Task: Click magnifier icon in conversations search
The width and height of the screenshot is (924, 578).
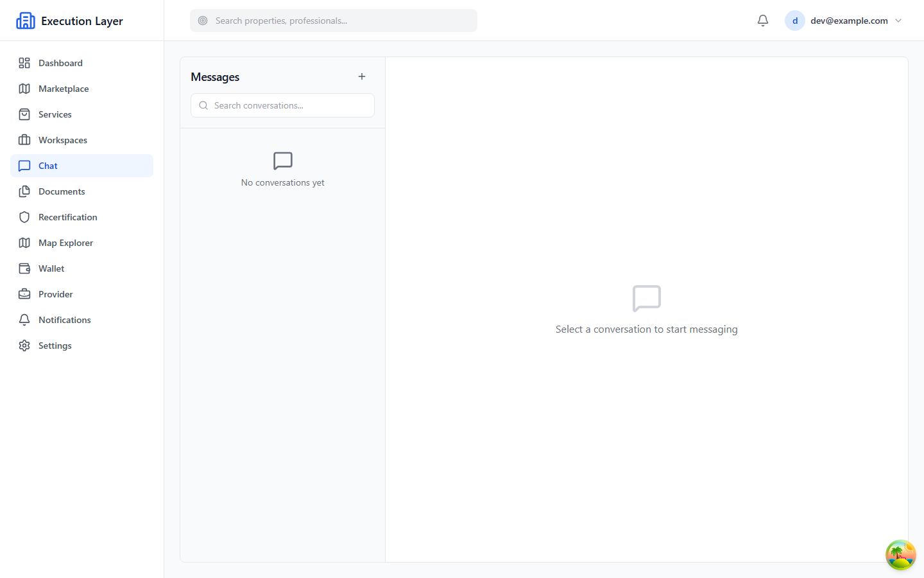Action: coord(203,105)
